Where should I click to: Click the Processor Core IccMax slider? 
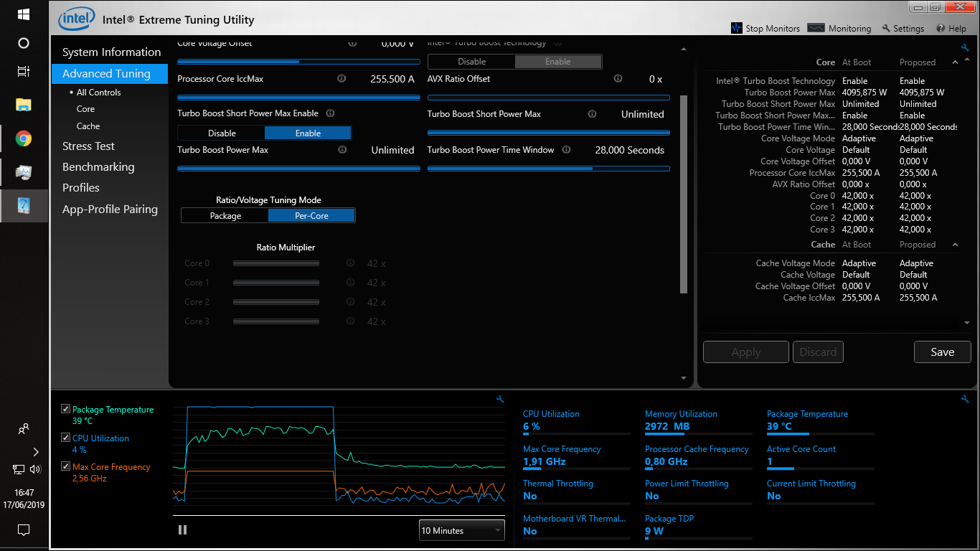[x=298, y=97]
